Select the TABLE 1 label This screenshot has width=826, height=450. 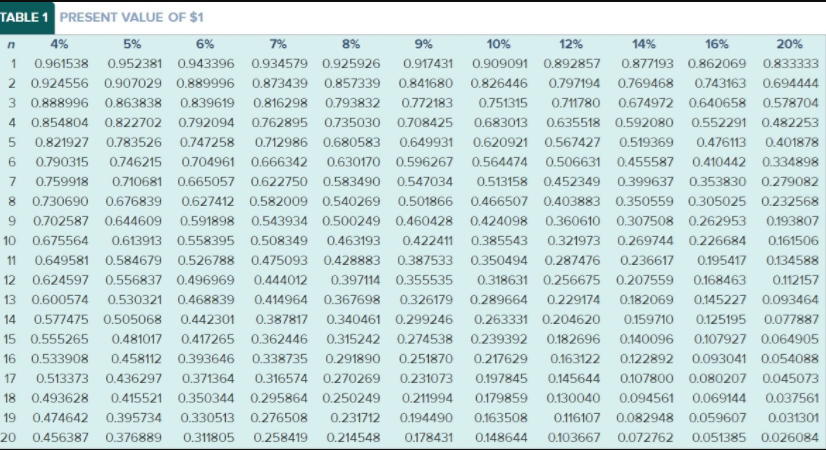[x=24, y=17]
